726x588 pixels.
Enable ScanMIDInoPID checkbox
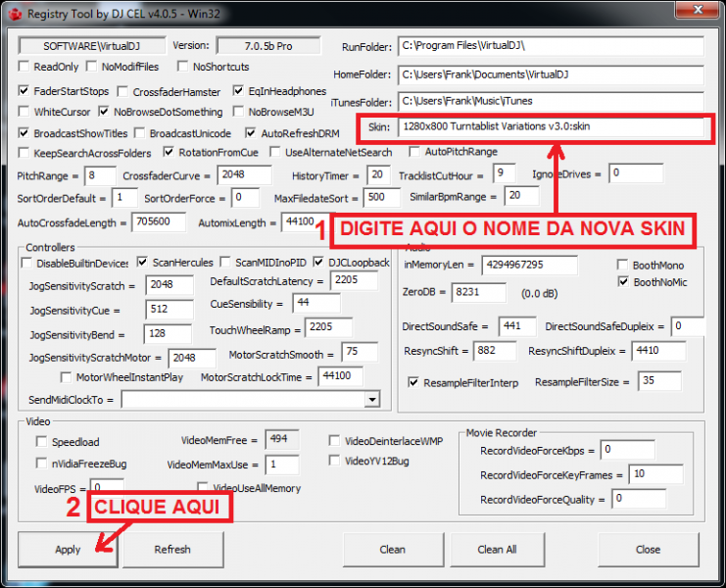pos(225,263)
